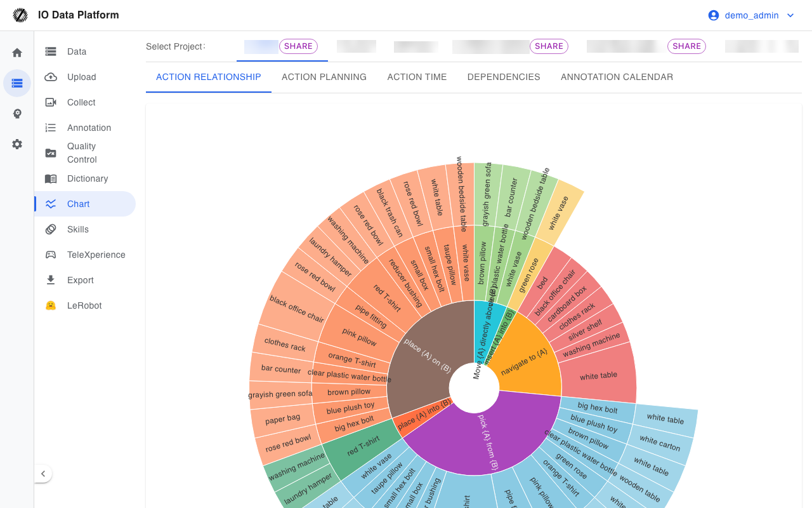
Task: Click SHARE on the first selected project
Action: (298, 46)
